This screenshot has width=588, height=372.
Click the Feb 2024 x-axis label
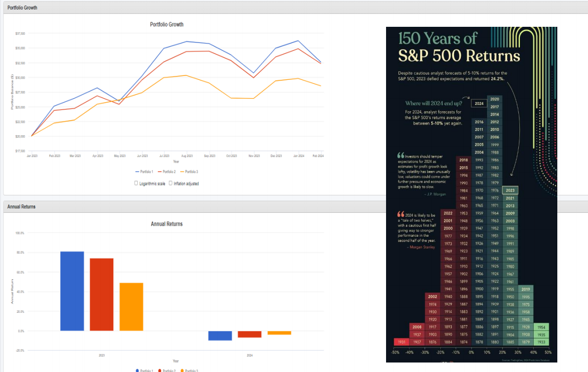[318, 156]
